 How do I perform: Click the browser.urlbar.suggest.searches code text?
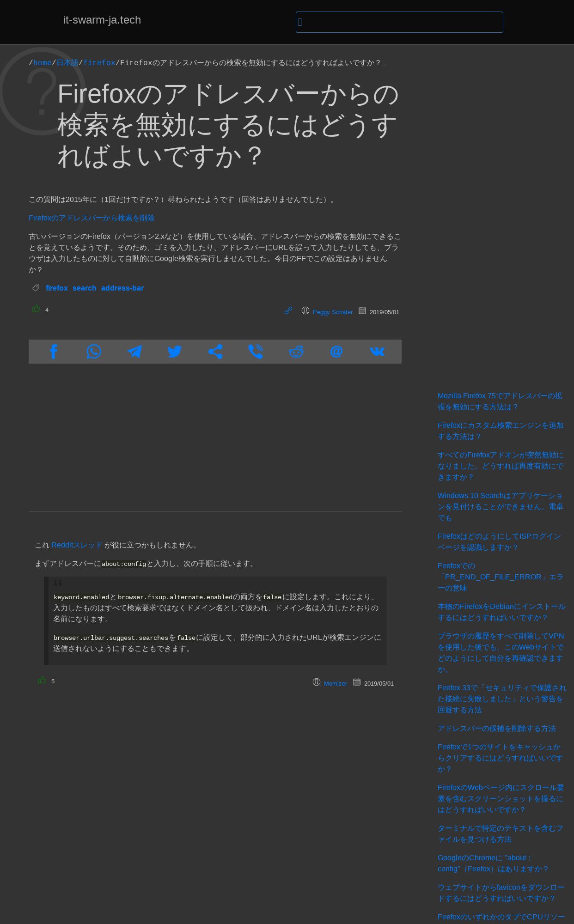point(111,638)
